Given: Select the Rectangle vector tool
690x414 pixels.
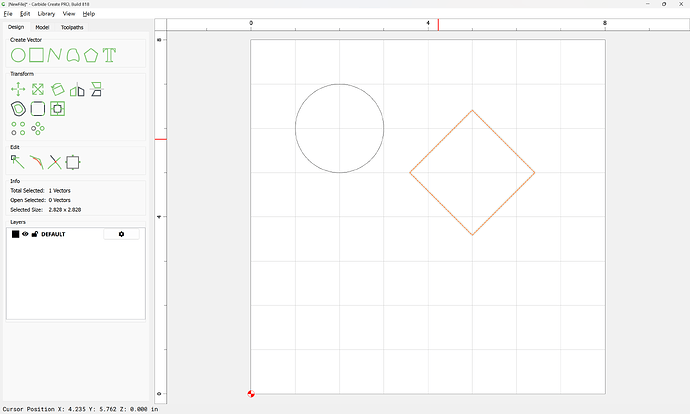Looking at the screenshot, I should tap(36, 55).
